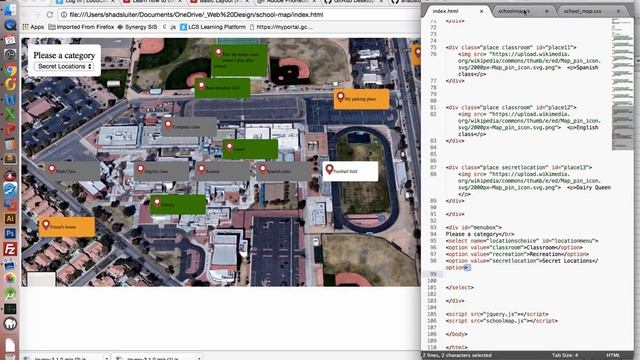The height and width of the screenshot is (360, 640).
Task: Click the English class box on map
Action: click(161, 171)
